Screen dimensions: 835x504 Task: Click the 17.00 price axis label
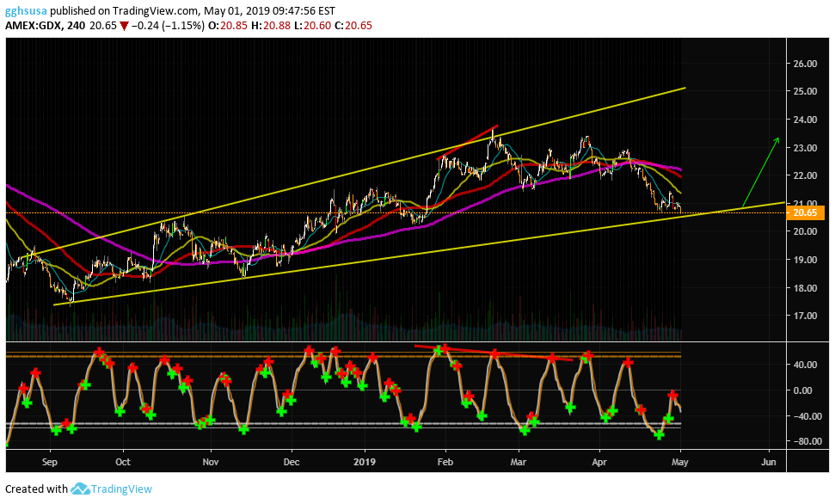pos(805,316)
